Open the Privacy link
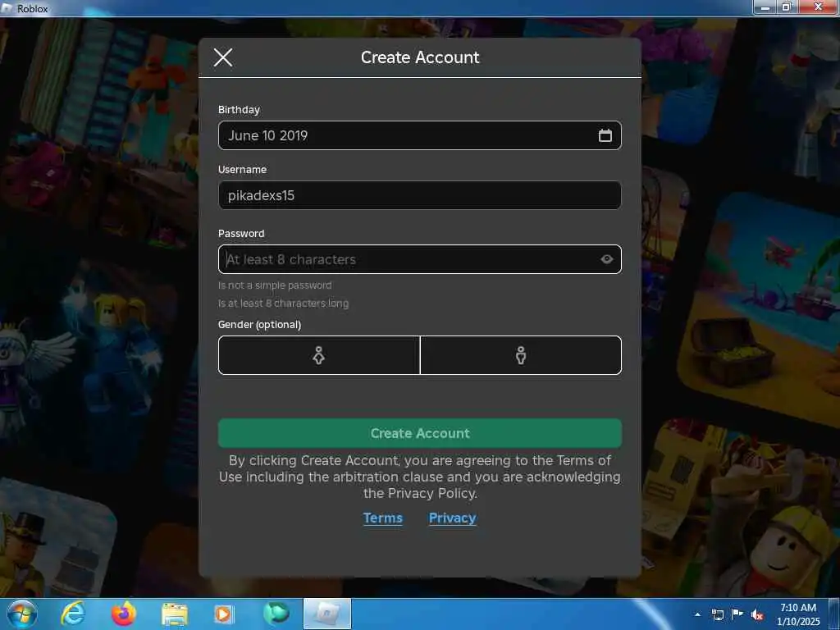The height and width of the screenshot is (630, 840). [x=452, y=518]
